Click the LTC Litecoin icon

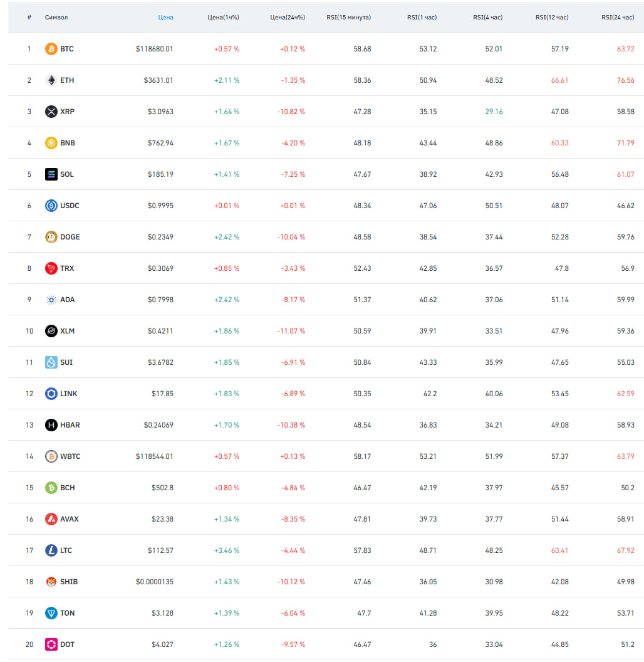[x=51, y=550]
